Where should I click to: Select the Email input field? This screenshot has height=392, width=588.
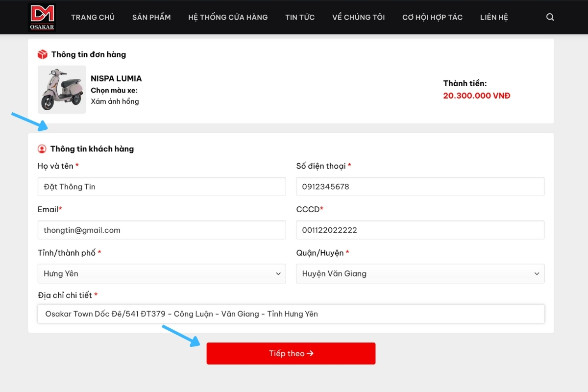162,230
